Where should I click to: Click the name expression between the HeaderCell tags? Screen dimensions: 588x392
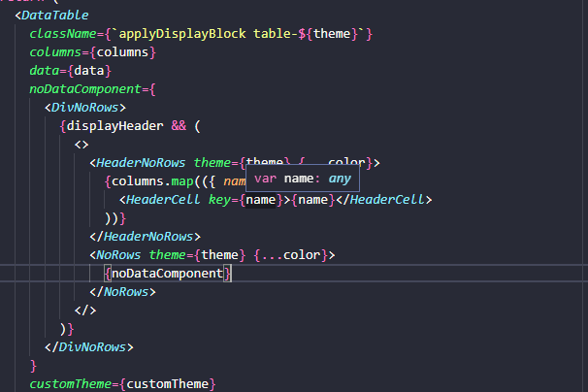coord(312,200)
